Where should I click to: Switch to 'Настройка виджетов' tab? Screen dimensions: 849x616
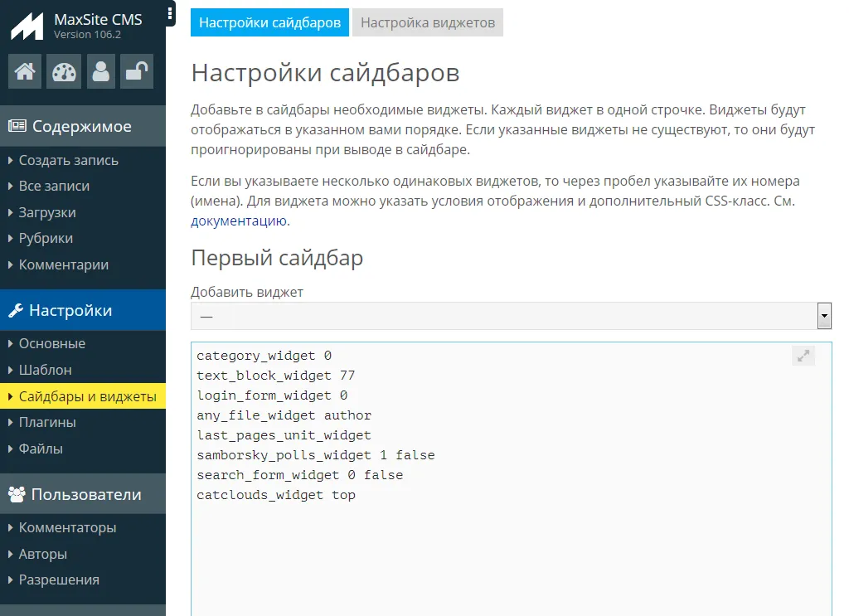(x=428, y=22)
